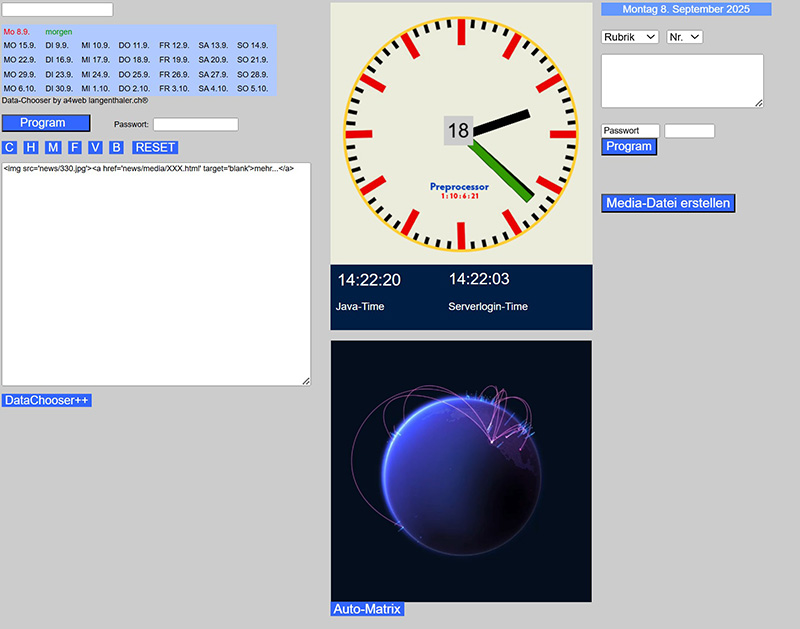Choose SO 28.9. in the date grid
Image resolution: width=800 pixels, height=629 pixels.
pyautogui.click(x=252, y=74)
